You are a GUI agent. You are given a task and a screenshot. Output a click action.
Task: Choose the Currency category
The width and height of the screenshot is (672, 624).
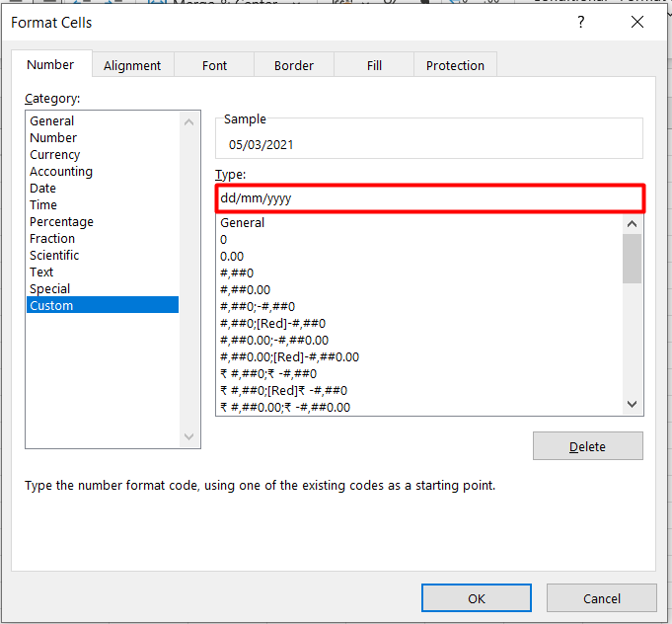click(x=103, y=154)
